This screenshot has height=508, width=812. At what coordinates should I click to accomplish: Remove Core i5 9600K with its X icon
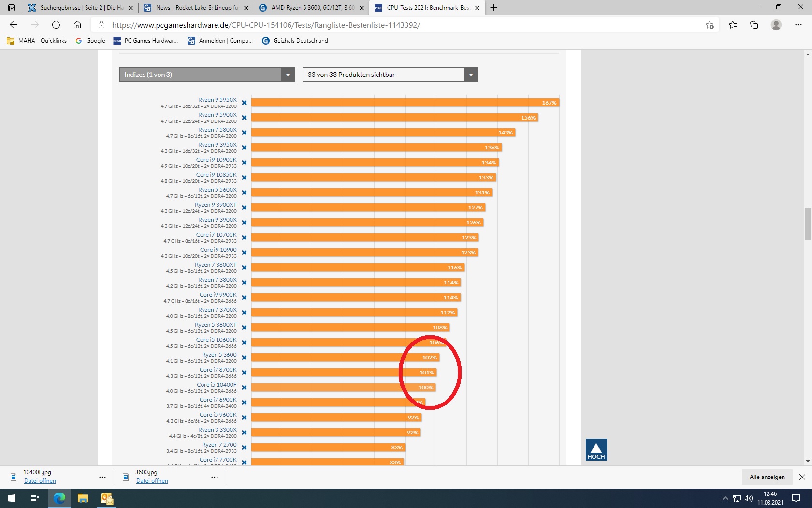point(244,418)
